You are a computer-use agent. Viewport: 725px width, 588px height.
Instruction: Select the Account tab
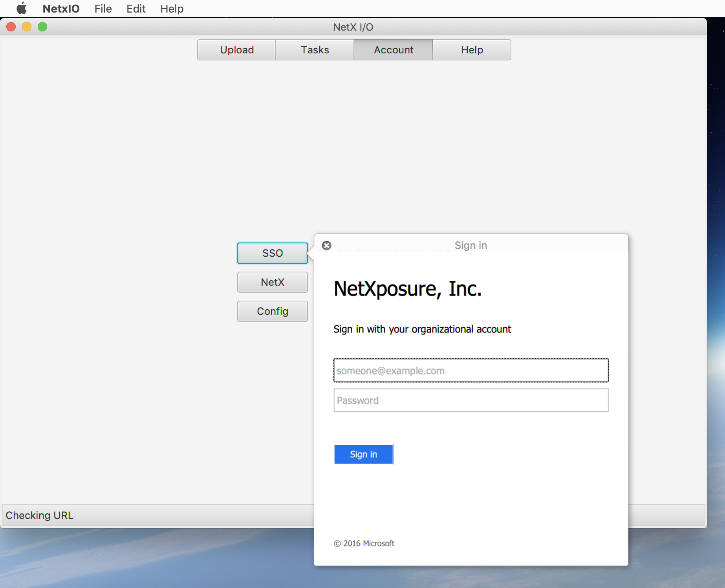pyautogui.click(x=393, y=50)
